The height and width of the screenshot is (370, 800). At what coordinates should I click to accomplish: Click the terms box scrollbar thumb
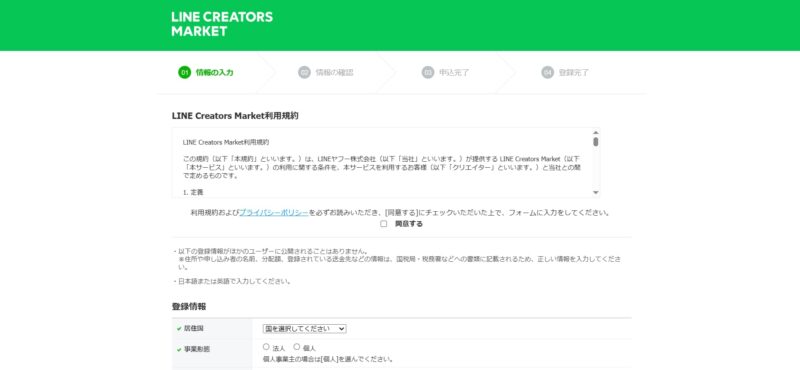(x=595, y=141)
